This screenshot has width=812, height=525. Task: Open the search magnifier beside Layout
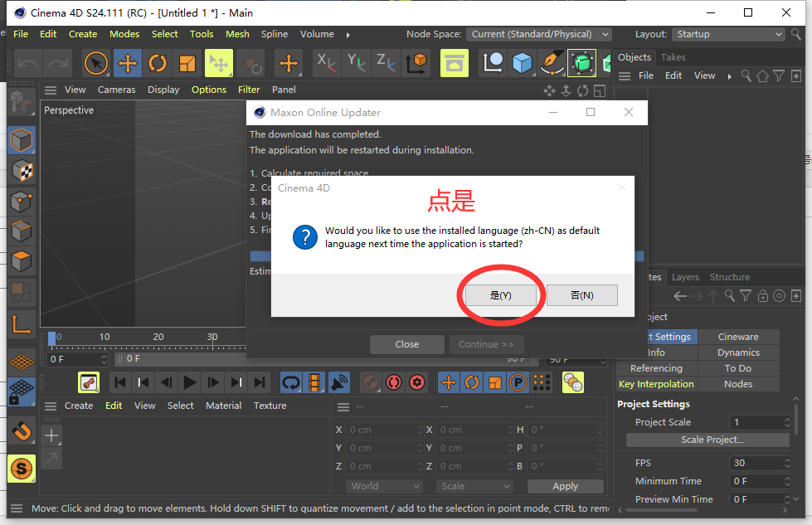(x=796, y=34)
